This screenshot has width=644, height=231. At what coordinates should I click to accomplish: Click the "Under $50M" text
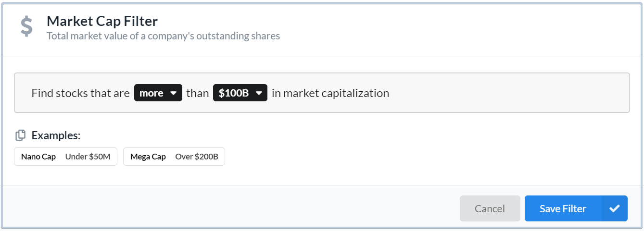point(88,157)
